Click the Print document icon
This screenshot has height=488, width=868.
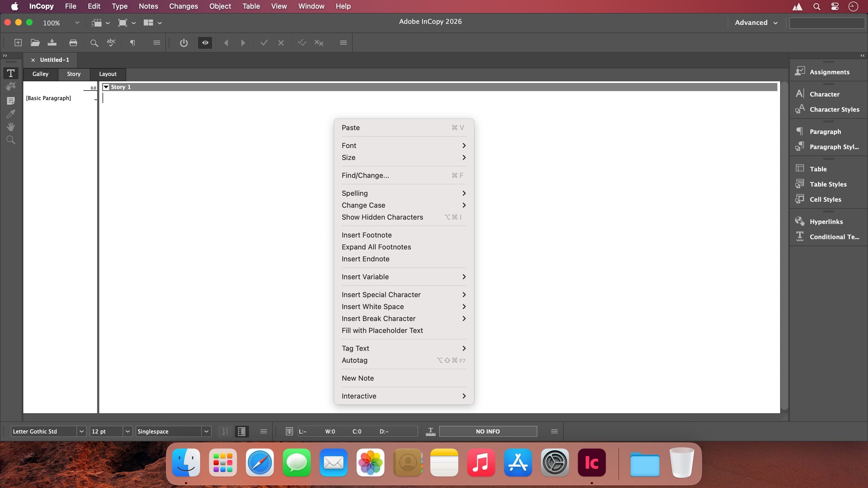pyautogui.click(x=73, y=43)
